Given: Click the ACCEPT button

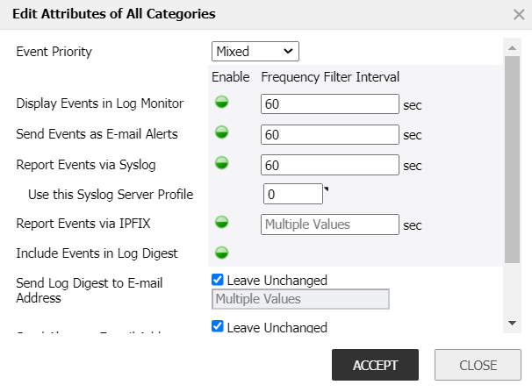Looking at the screenshot, I should (375, 365).
